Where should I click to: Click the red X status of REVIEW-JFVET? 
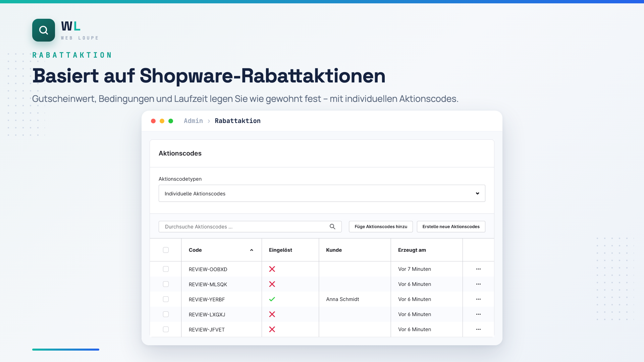(272, 329)
